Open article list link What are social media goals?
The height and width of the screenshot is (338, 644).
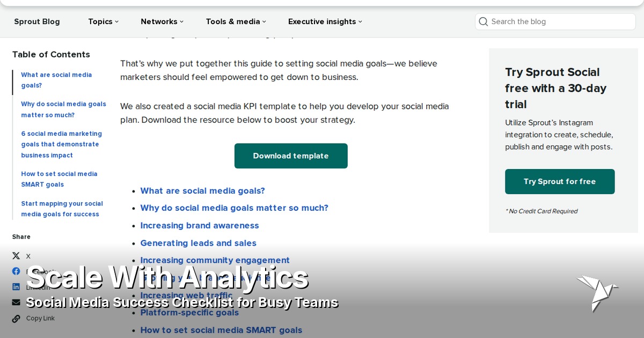coord(202,190)
